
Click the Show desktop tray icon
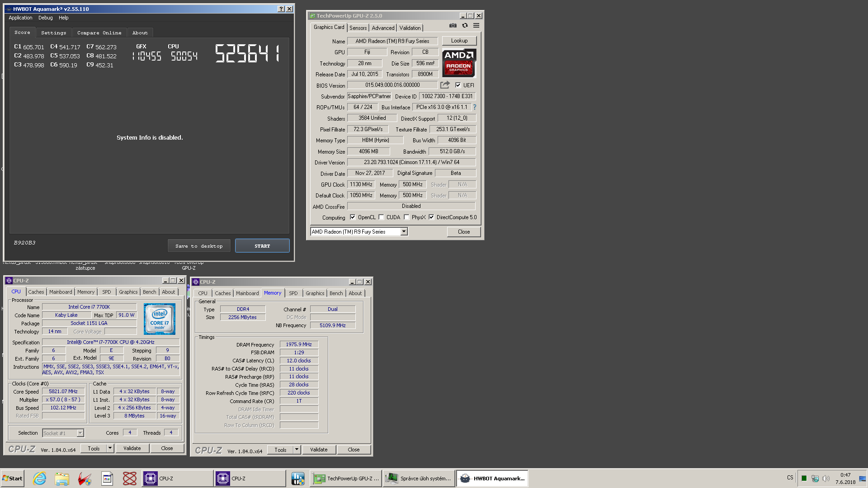(863, 479)
